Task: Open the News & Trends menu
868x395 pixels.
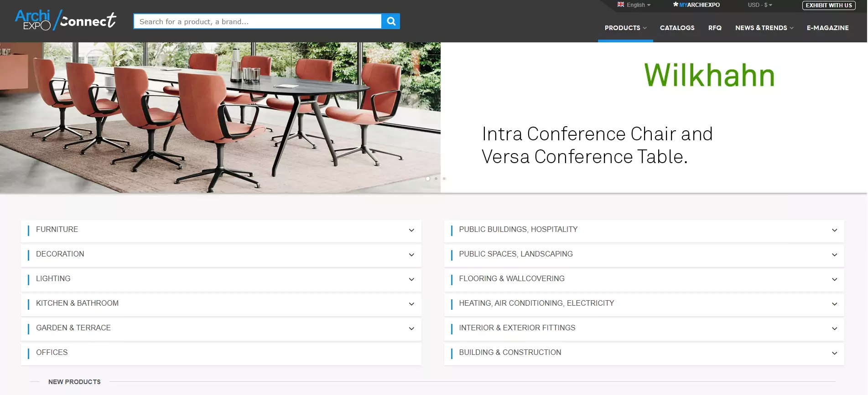Action: coord(764,28)
